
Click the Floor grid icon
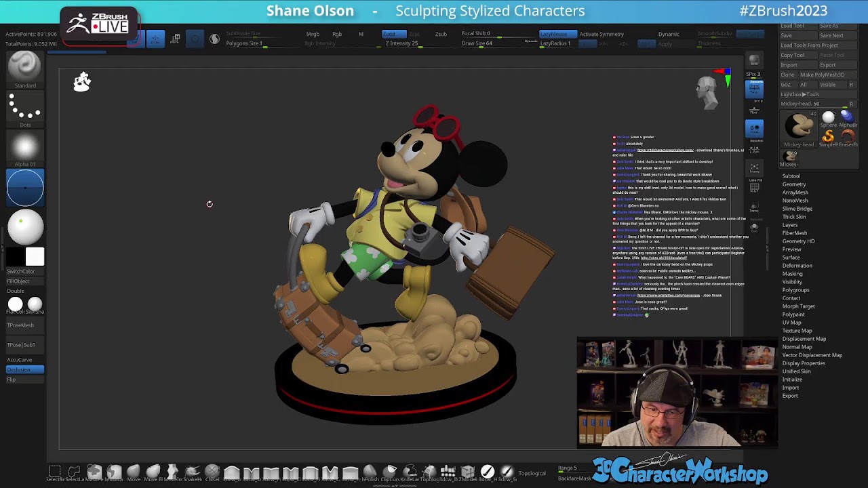click(754, 109)
